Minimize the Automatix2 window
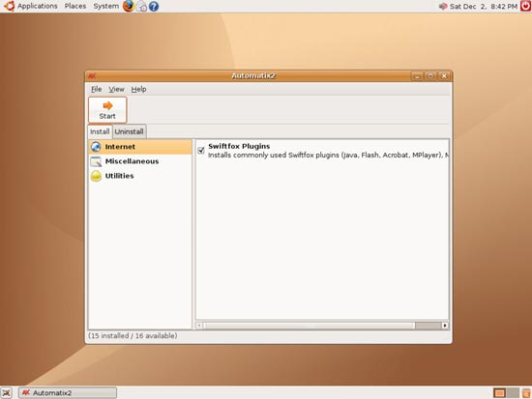Viewport: 532px width, 399px height. tap(417, 76)
